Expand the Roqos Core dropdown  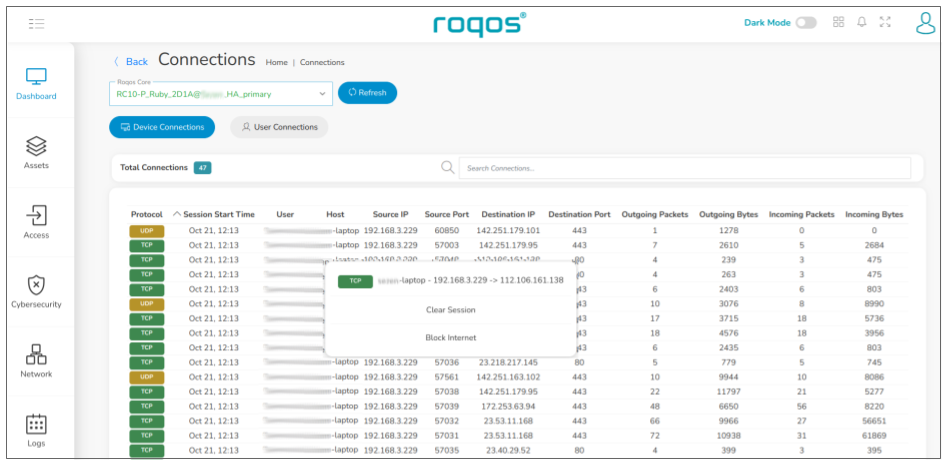[322, 94]
